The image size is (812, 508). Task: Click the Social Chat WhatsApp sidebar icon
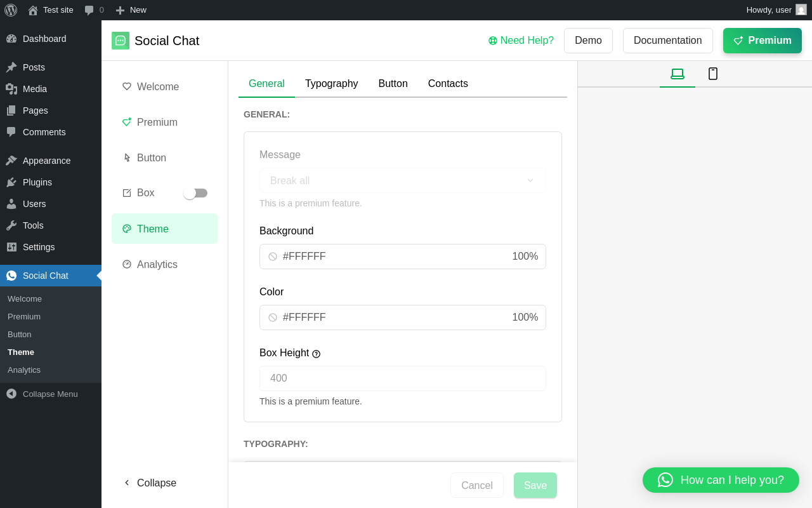11,276
